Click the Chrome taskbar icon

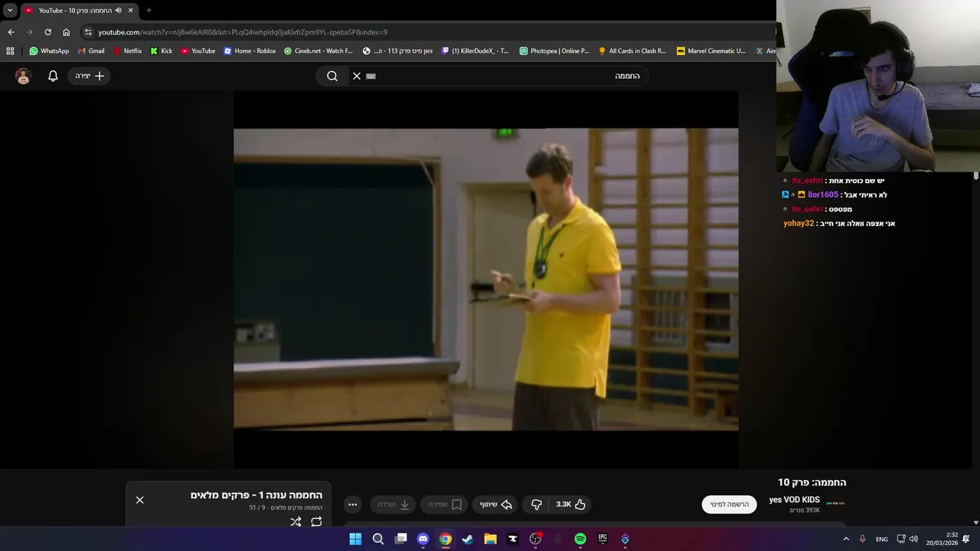point(445,539)
